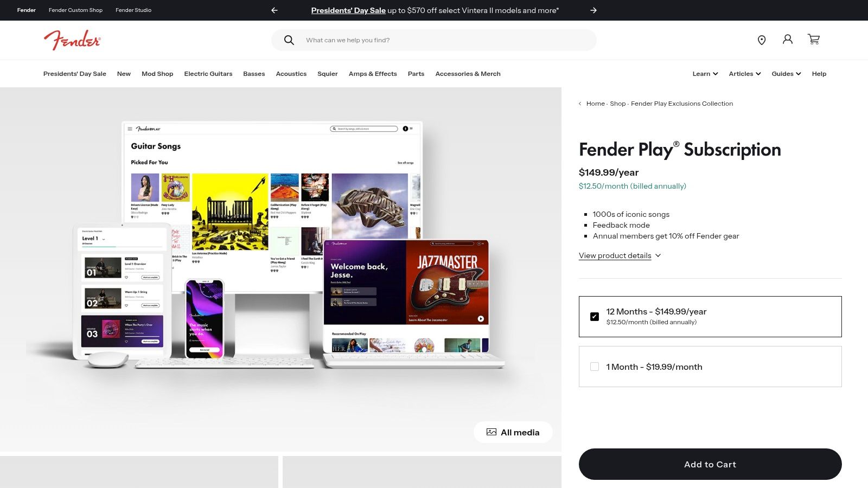Image resolution: width=868 pixels, height=488 pixels.
Task: Go to next promo banner arrow
Action: (593, 10)
